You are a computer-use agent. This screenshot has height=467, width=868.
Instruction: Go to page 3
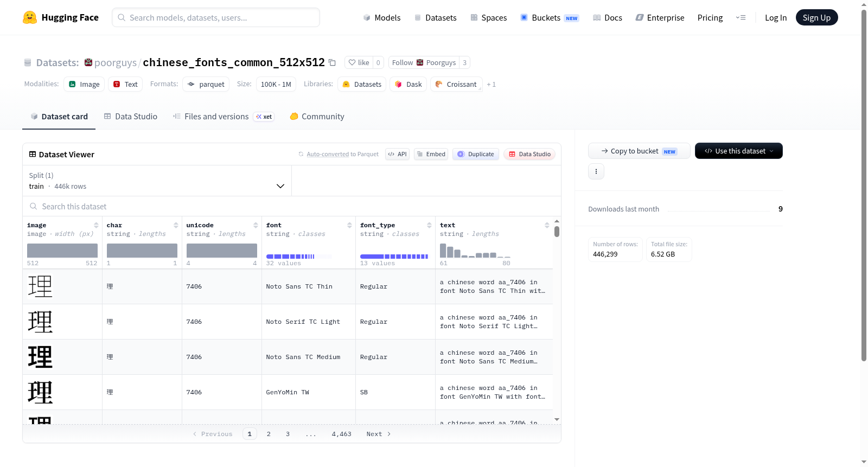[288, 434]
